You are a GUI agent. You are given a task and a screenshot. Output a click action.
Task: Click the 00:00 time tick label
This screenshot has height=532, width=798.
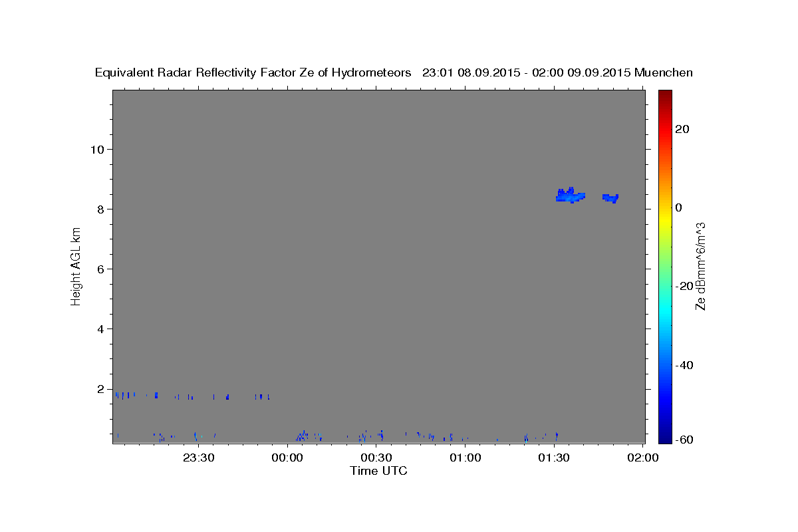click(x=287, y=458)
